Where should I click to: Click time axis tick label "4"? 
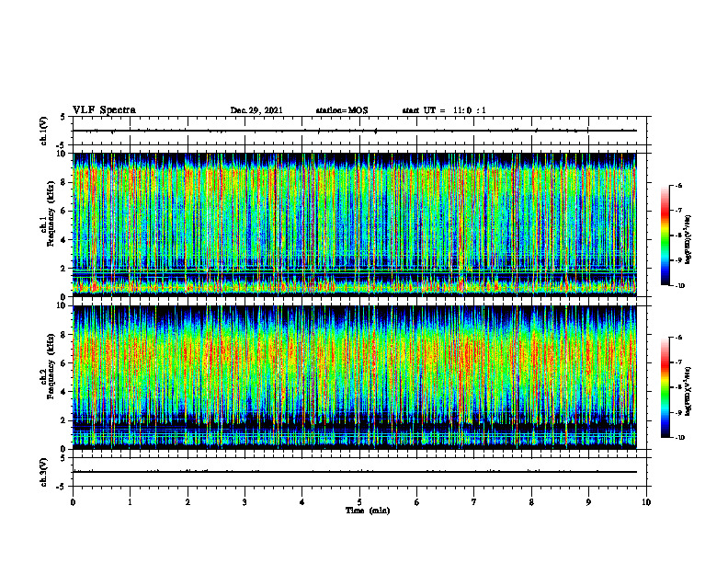[x=302, y=502]
